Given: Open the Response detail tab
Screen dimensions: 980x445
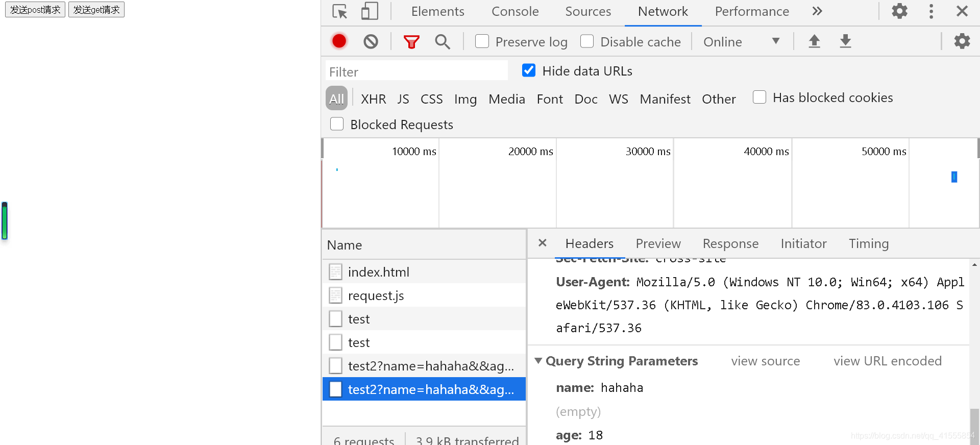Looking at the screenshot, I should click(x=730, y=243).
